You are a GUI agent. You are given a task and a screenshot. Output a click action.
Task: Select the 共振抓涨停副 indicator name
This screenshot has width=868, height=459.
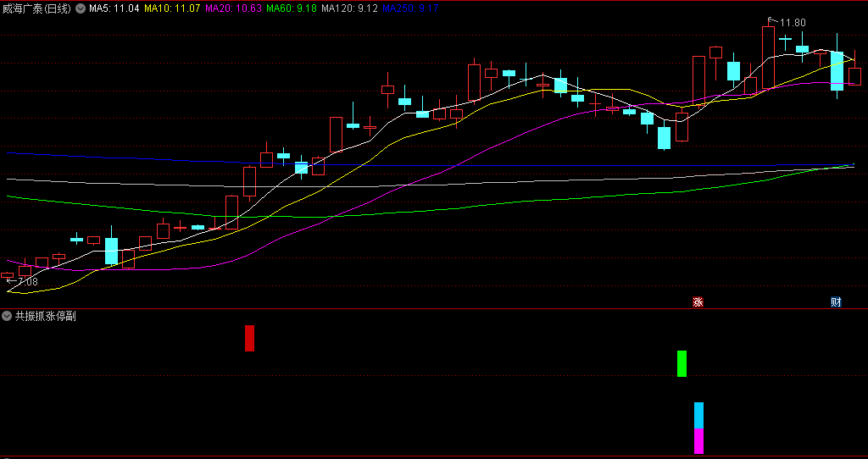pyautogui.click(x=46, y=317)
